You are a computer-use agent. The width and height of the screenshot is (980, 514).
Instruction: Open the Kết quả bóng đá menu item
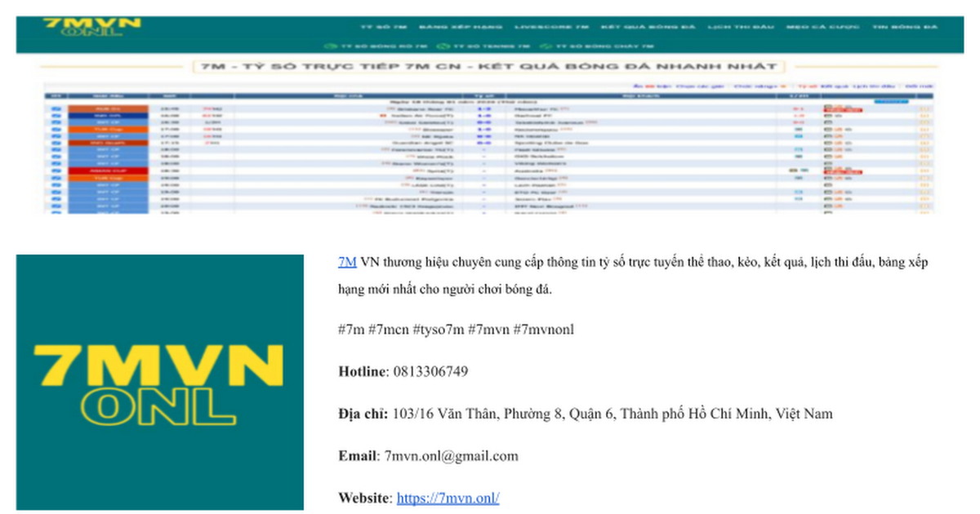coord(648,27)
